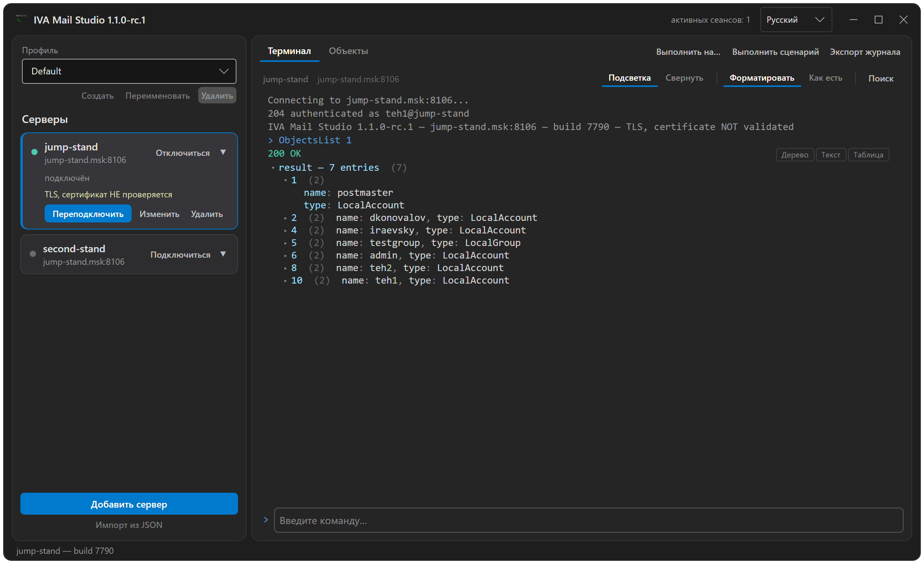This screenshot has width=924, height=564.
Task: Minimize the application window
Action: [x=854, y=20]
